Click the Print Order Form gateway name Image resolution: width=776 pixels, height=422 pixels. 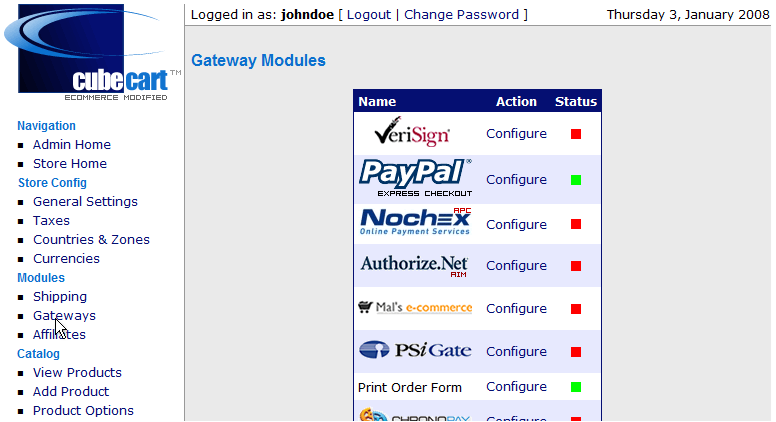coord(410,388)
